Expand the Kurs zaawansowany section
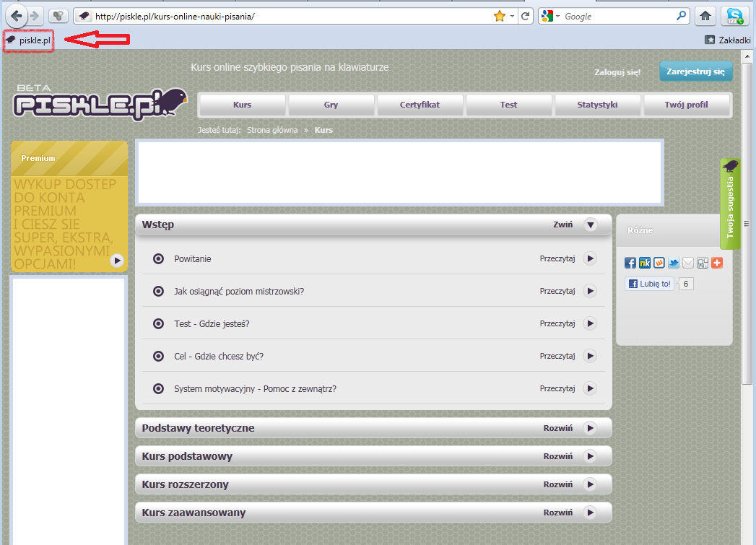 pos(590,513)
